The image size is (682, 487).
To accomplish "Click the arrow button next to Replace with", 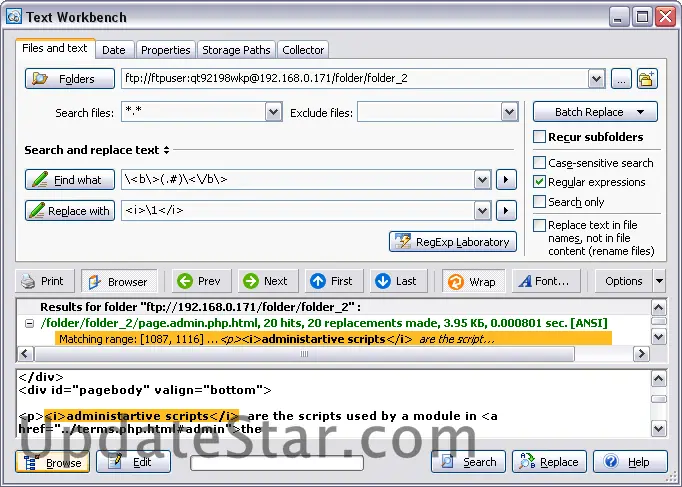I will coord(506,211).
